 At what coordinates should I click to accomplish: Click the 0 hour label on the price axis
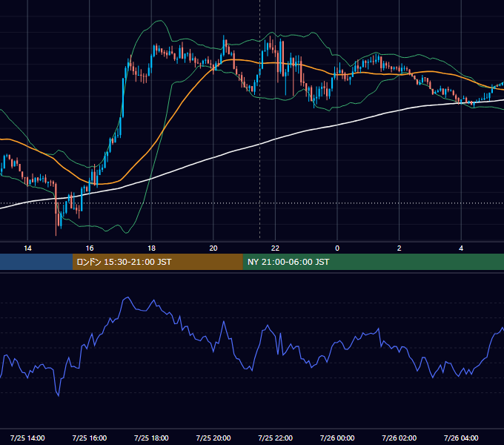tap(337, 248)
